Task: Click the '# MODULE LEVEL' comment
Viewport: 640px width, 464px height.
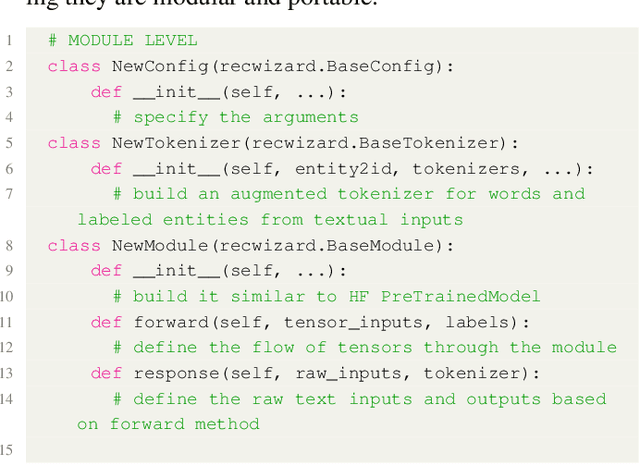Action: coord(122,41)
